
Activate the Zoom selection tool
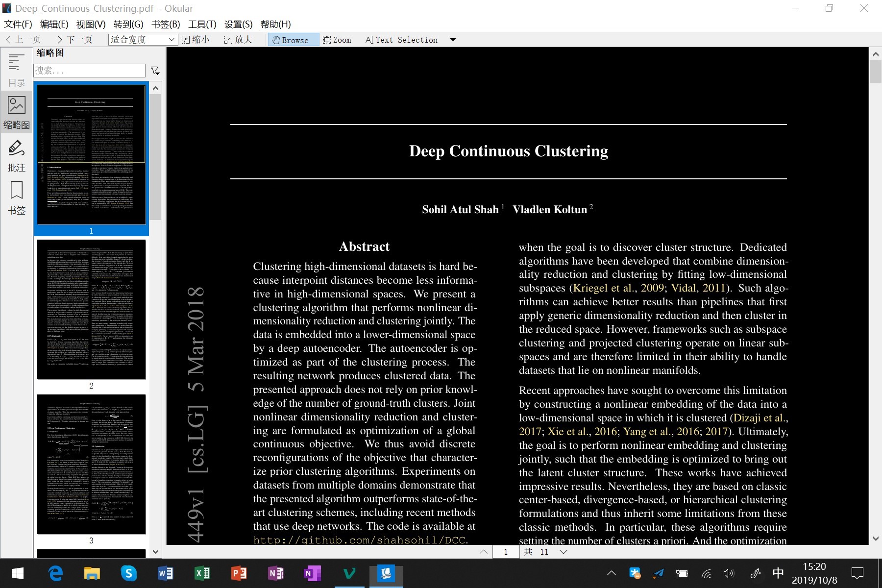click(337, 40)
